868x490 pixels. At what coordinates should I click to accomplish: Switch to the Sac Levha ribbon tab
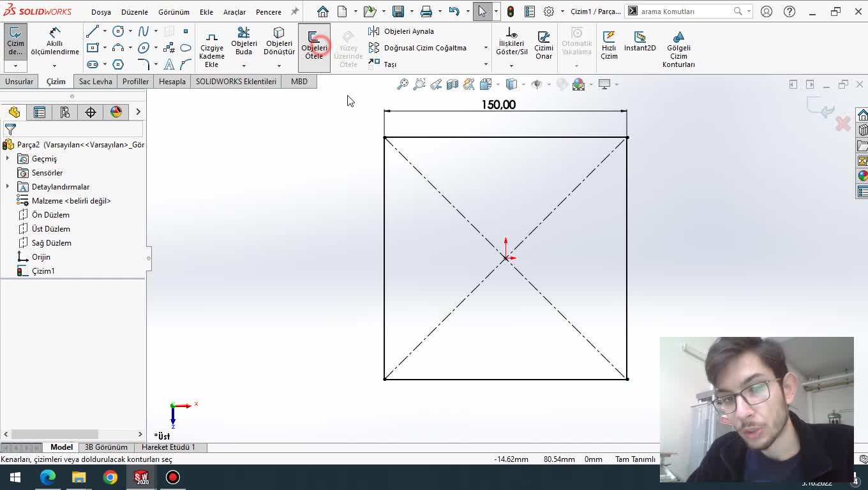click(96, 82)
